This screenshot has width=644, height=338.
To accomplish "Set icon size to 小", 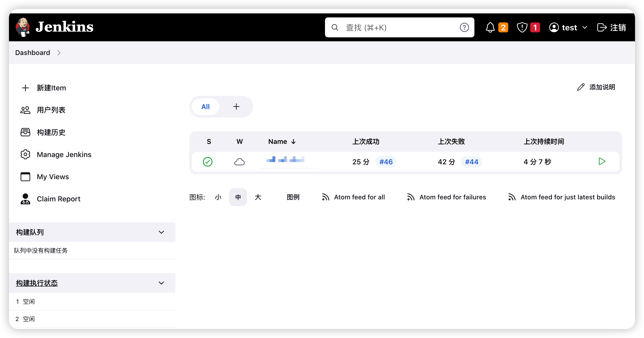I will (218, 197).
